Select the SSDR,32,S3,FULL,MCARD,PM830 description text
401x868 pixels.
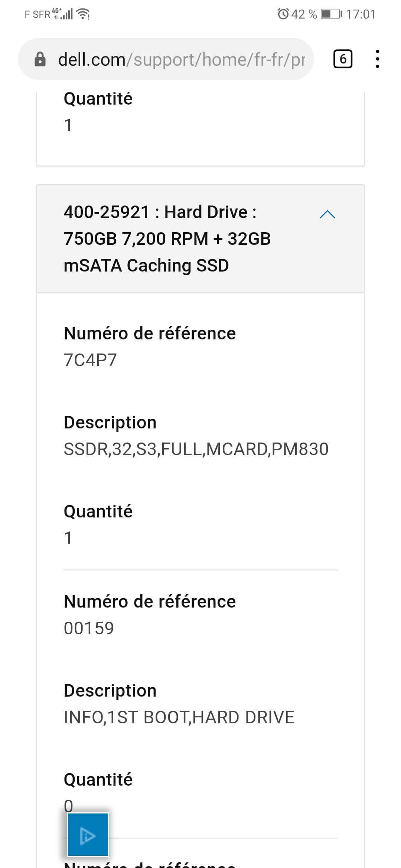tap(196, 449)
